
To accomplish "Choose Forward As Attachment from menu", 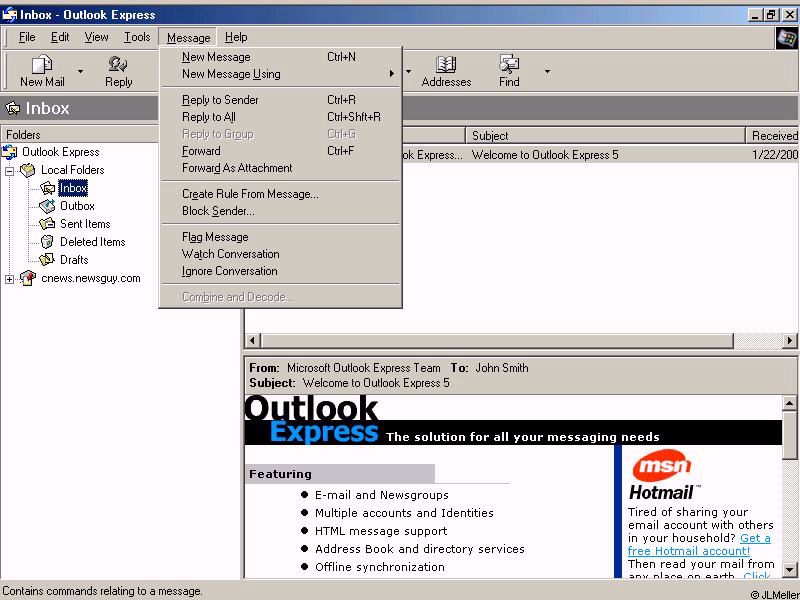I will tap(237, 168).
